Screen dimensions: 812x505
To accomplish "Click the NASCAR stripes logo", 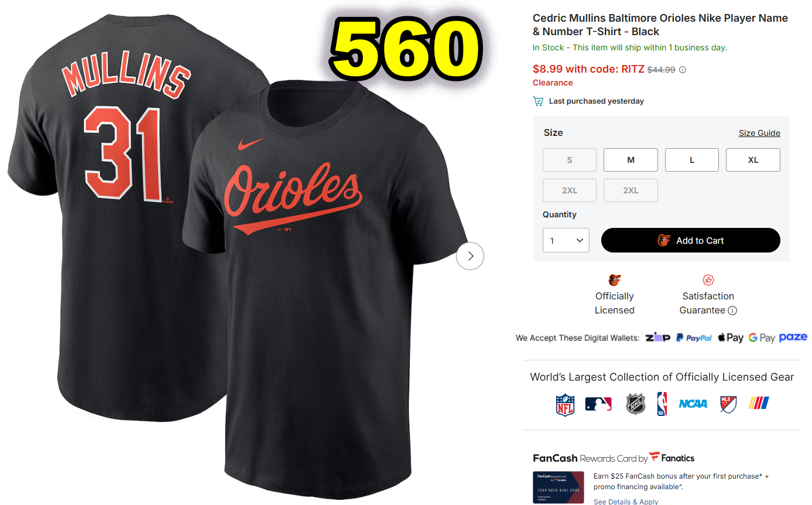I will (759, 403).
